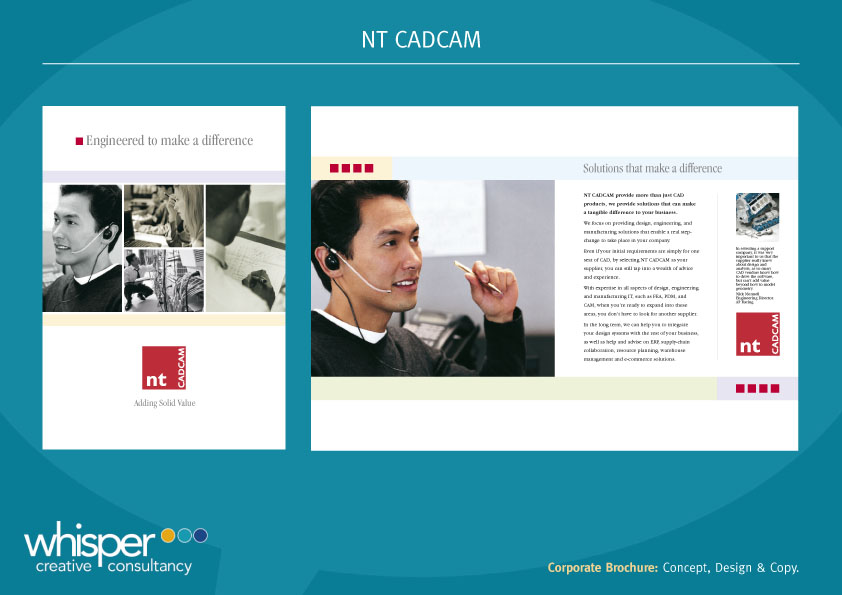Click the engine block thumbnail image
The width and height of the screenshot is (842, 595).
pos(757,215)
